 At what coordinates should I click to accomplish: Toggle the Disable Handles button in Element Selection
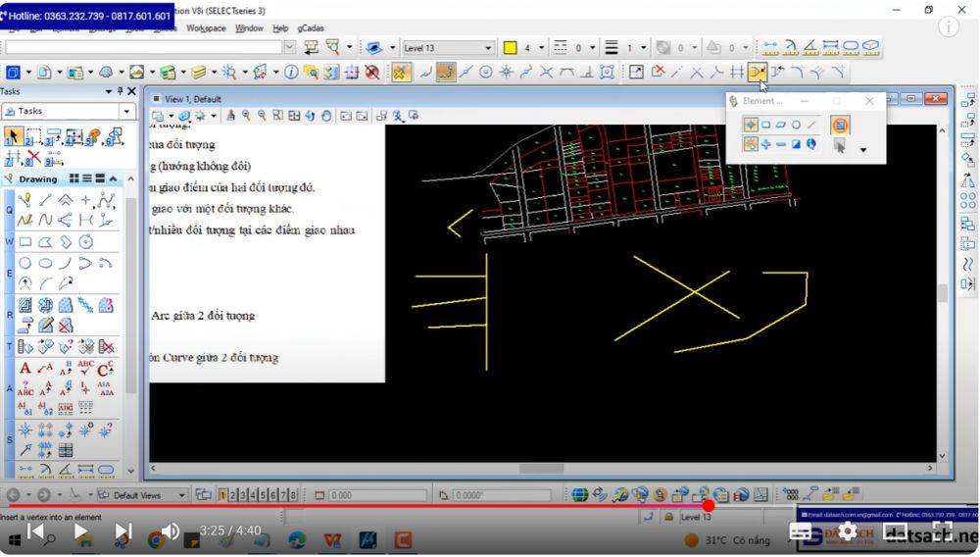click(840, 125)
